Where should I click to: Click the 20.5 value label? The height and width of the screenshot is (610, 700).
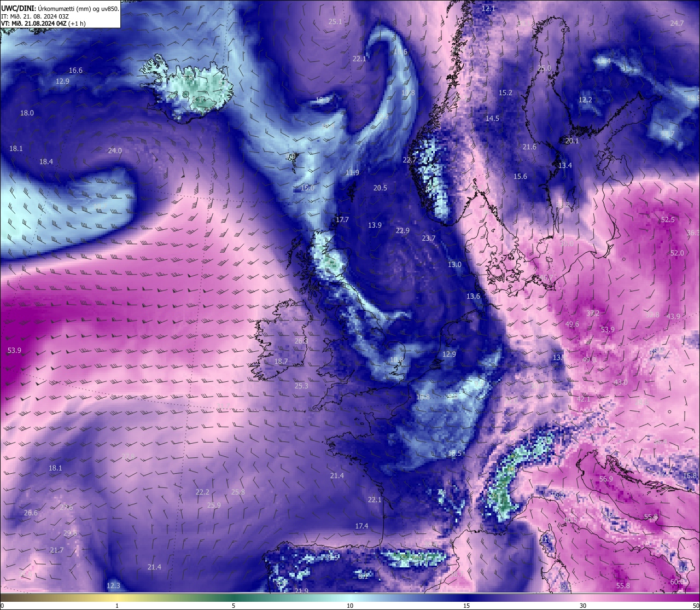click(x=380, y=188)
